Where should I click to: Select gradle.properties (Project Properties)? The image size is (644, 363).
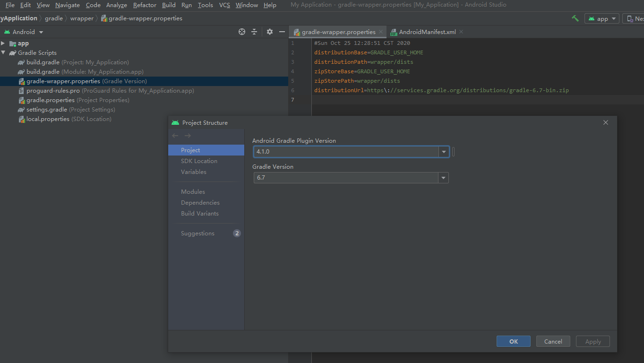point(77,100)
